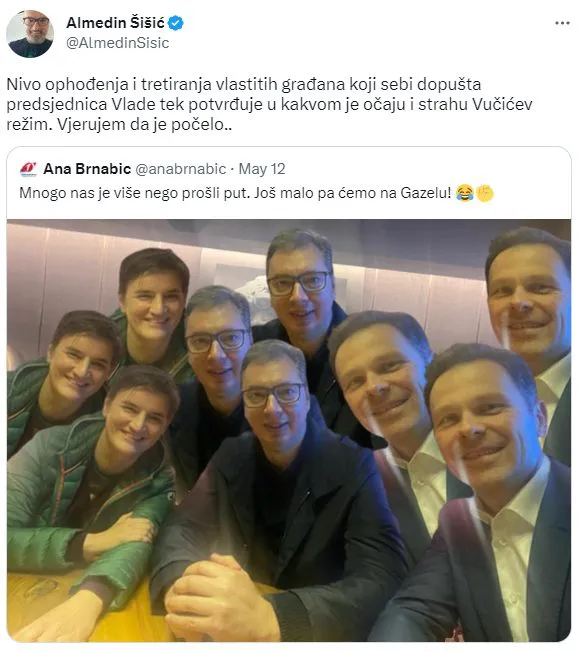This screenshot has width=579, height=652.
Task: Open the Almedin Šišić display name
Action: tap(115, 22)
